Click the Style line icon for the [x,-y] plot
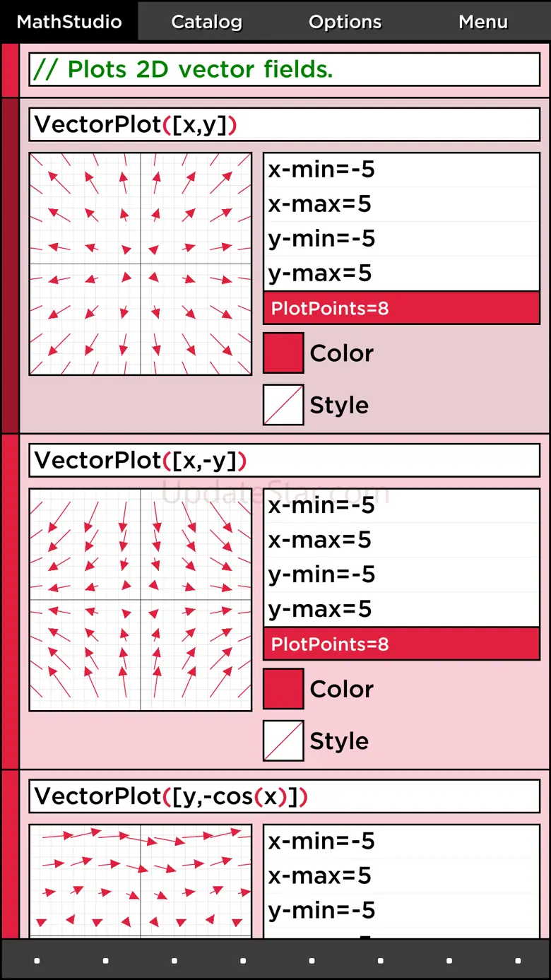 pos(283,740)
